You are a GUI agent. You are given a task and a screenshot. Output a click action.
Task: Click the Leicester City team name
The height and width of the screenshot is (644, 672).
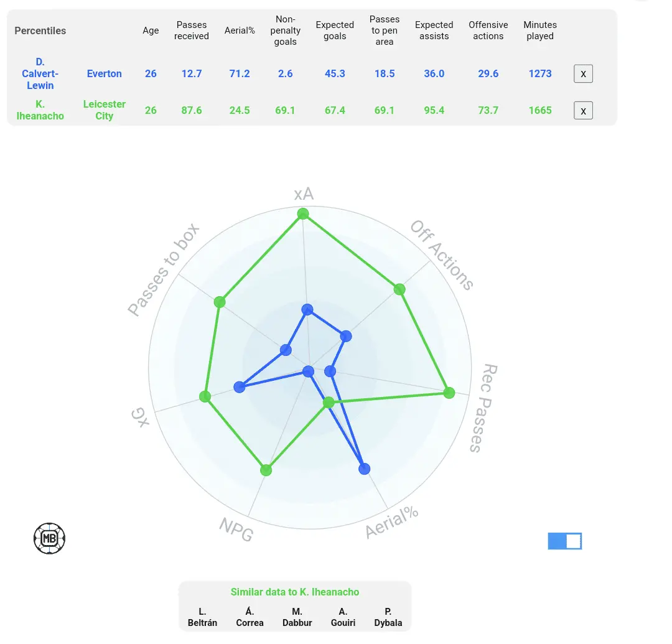pos(104,110)
